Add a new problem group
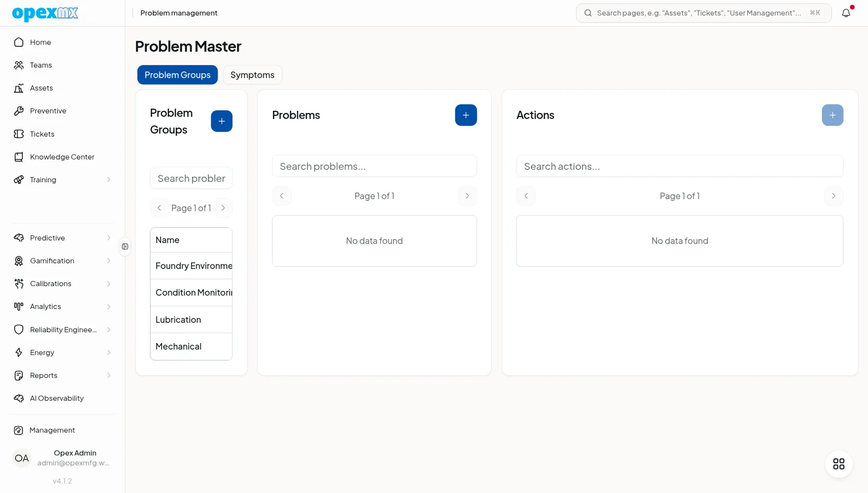Screen dimensions: 868x493 pyautogui.click(x=221, y=121)
